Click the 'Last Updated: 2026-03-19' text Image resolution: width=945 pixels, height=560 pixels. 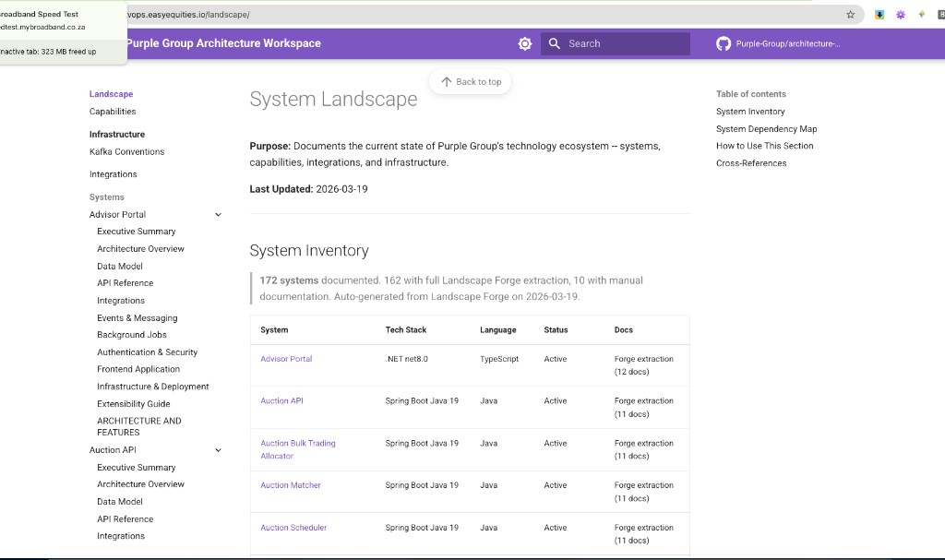point(308,189)
